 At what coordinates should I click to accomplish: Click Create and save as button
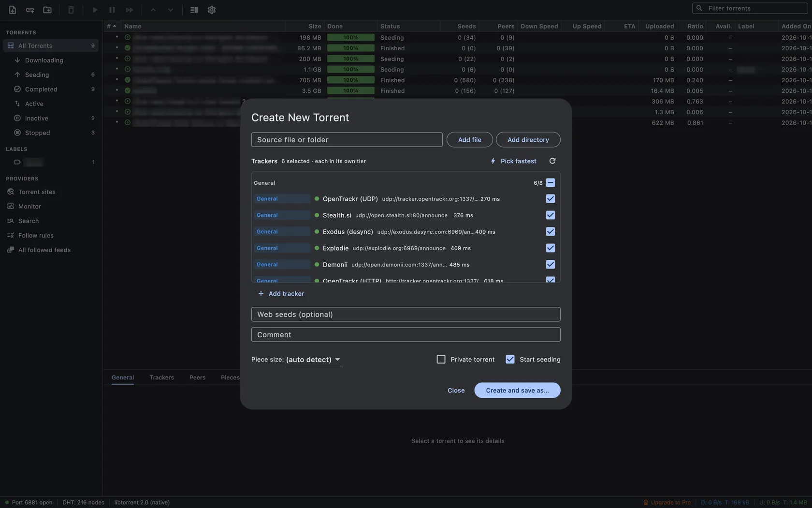tap(517, 390)
